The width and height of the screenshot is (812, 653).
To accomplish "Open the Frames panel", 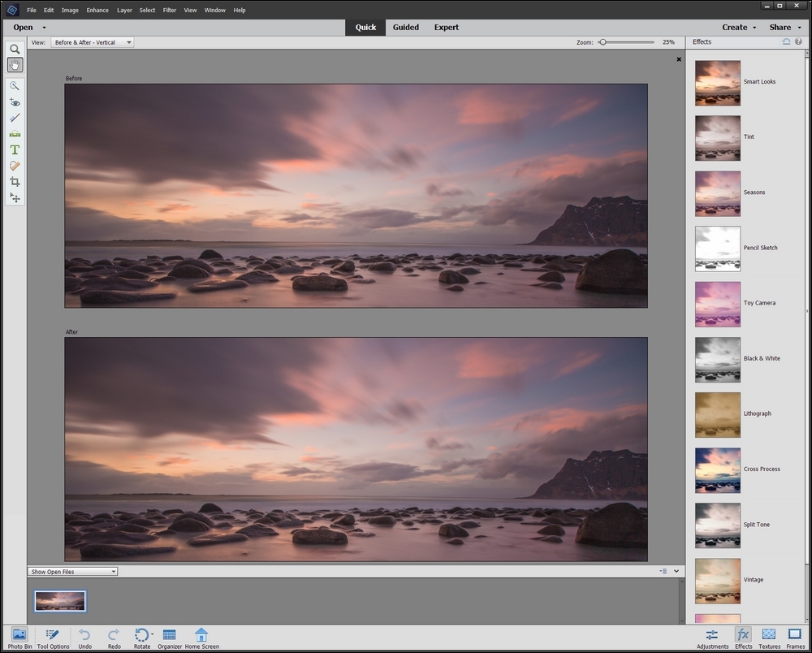I will point(795,638).
